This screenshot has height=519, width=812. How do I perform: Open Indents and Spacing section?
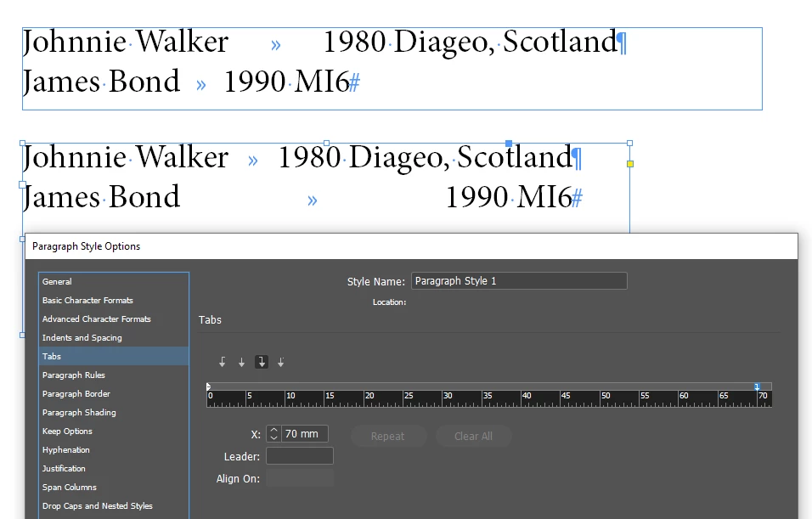114,338
